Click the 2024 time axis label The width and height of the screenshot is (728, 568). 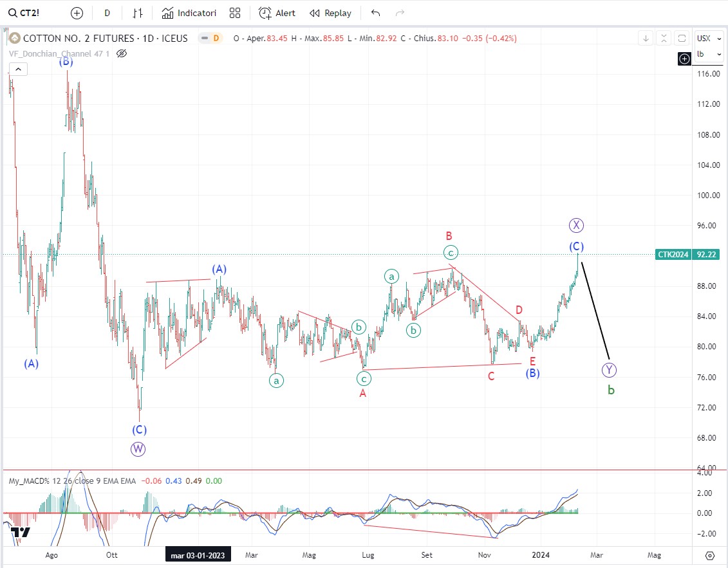click(x=541, y=555)
